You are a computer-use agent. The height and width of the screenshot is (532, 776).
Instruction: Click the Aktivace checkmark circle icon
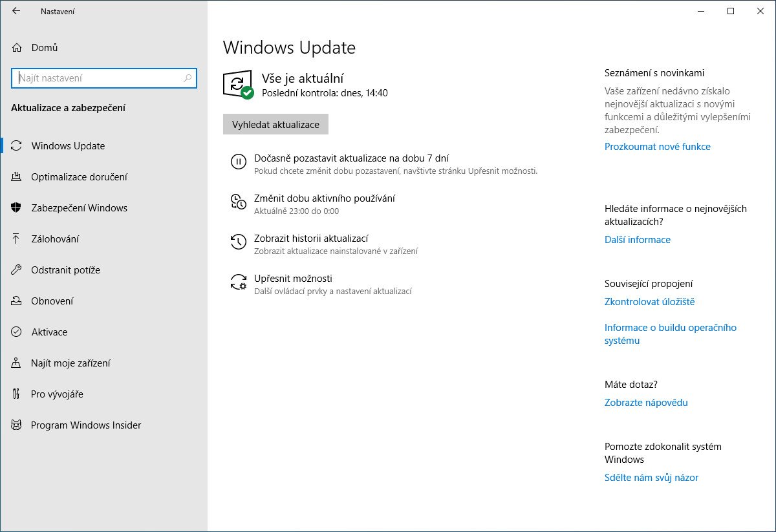[17, 332]
